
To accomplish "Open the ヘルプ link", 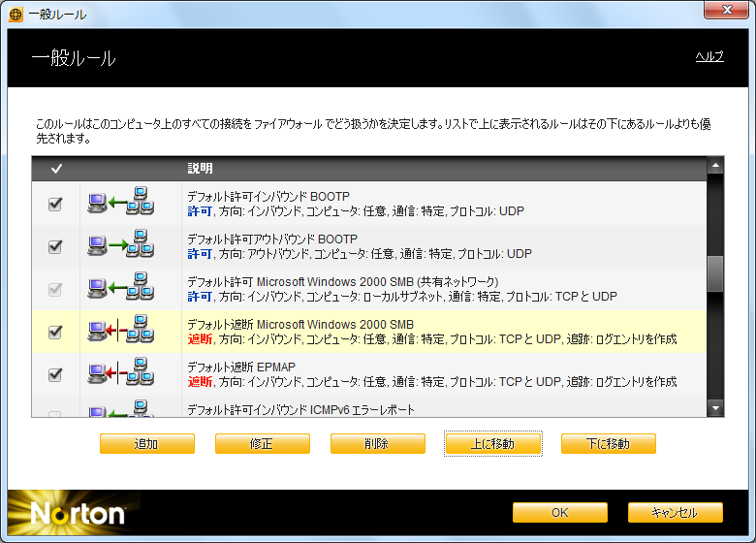I will pyautogui.click(x=709, y=57).
